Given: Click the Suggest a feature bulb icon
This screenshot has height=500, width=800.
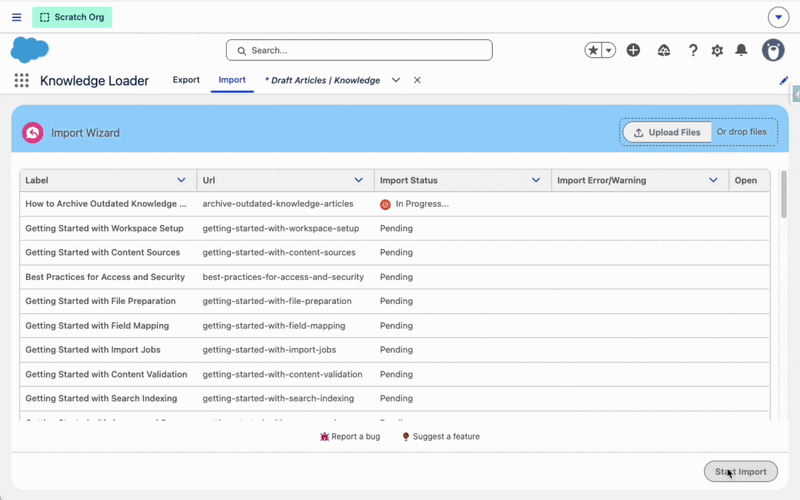Looking at the screenshot, I should coord(406,437).
